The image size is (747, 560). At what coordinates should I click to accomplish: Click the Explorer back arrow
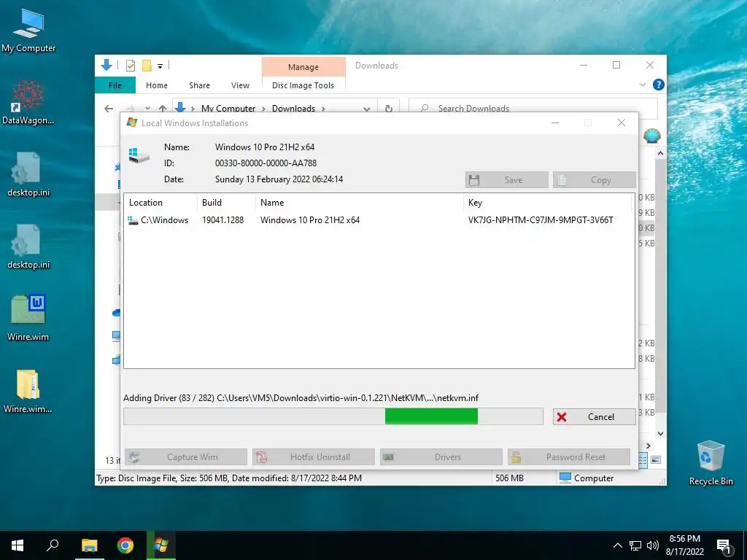click(x=109, y=109)
